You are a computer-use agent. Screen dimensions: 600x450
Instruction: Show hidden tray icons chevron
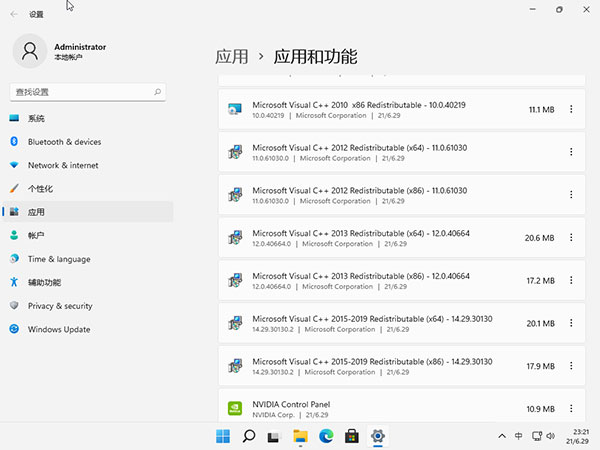[x=502, y=436]
